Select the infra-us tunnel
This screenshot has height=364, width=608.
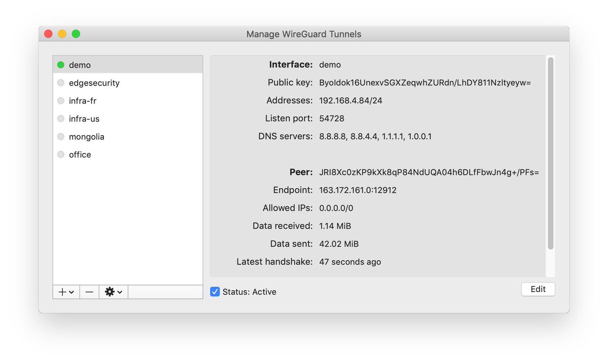(x=128, y=119)
